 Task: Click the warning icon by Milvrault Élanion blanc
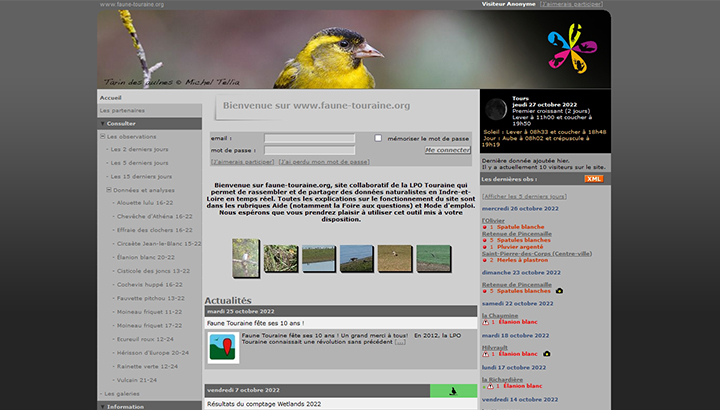[485, 354]
